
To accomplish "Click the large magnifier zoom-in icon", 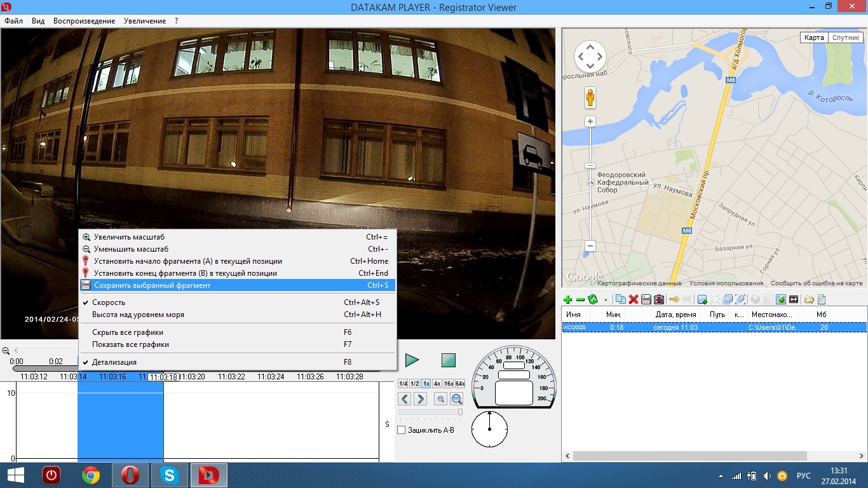I will pos(456,399).
